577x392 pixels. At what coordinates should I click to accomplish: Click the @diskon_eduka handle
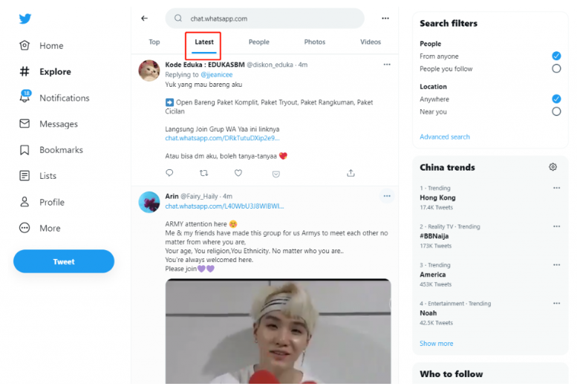click(x=270, y=65)
